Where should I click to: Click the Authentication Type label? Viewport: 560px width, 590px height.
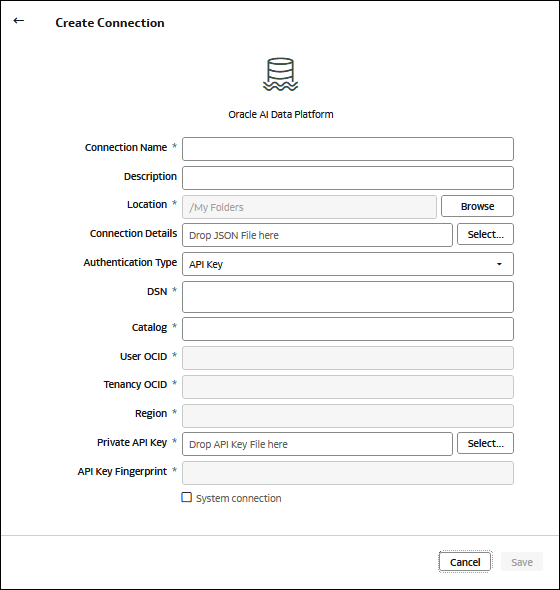point(130,262)
